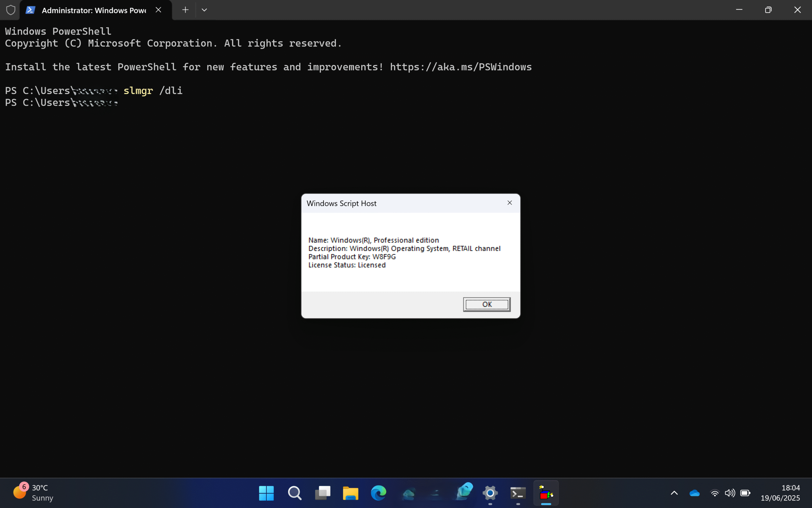Image resolution: width=812 pixels, height=508 pixels.
Task: Open the clock showing 18:04
Action: pos(790,487)
